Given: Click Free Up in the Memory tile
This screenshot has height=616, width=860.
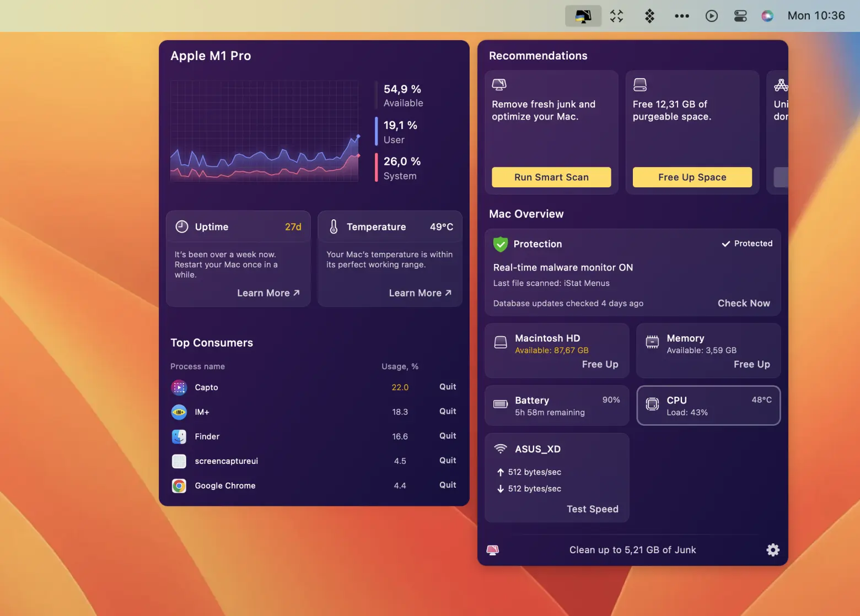Looking at the screenshot, I should click(x=751, y=364).
